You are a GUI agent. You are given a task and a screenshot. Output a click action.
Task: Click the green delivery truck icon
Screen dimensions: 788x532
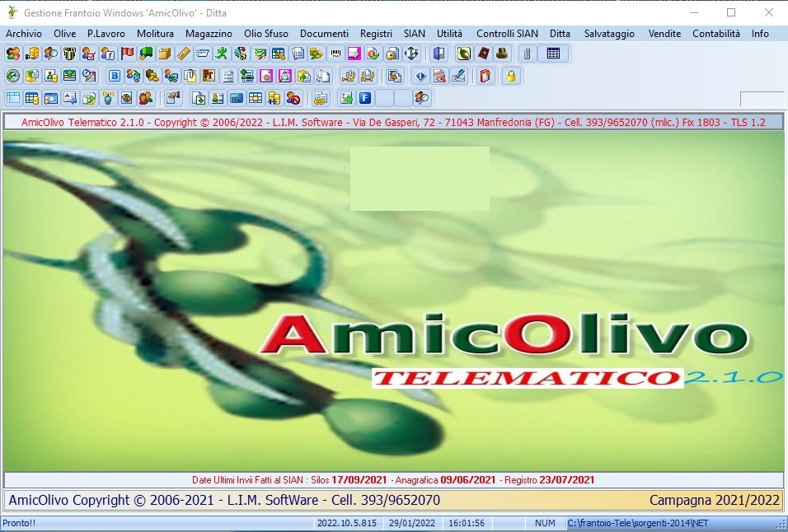(146, 54)
